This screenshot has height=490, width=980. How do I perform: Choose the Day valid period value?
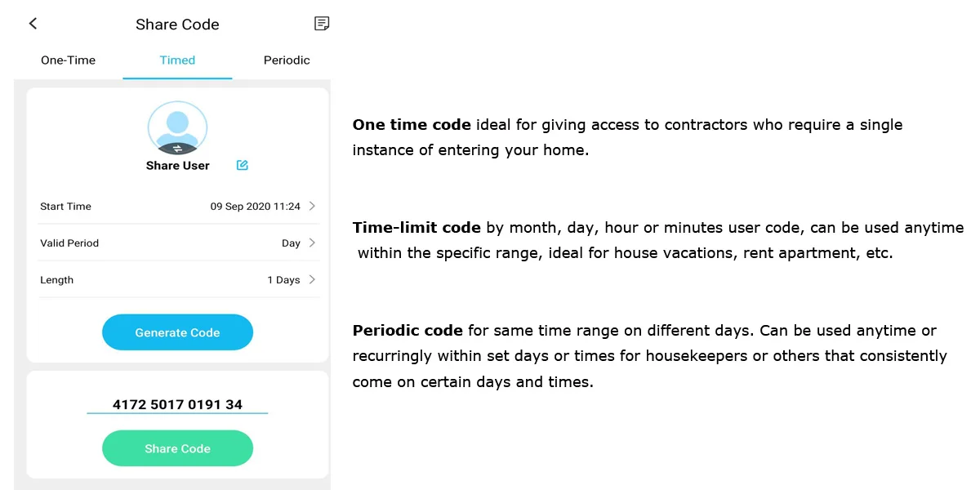[291, 243]
